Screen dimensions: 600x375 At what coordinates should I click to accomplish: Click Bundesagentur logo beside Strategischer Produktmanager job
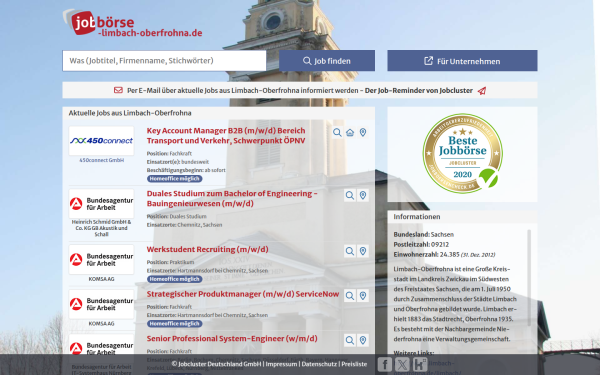coord(101,304)
